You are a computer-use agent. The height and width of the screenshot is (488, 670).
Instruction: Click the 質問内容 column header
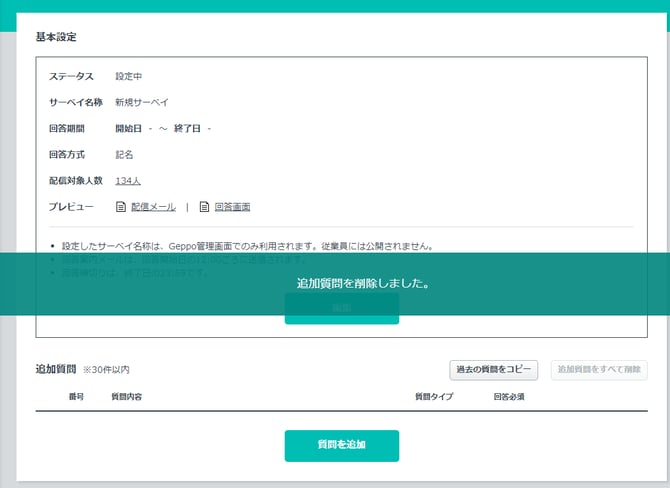(126, 397)
